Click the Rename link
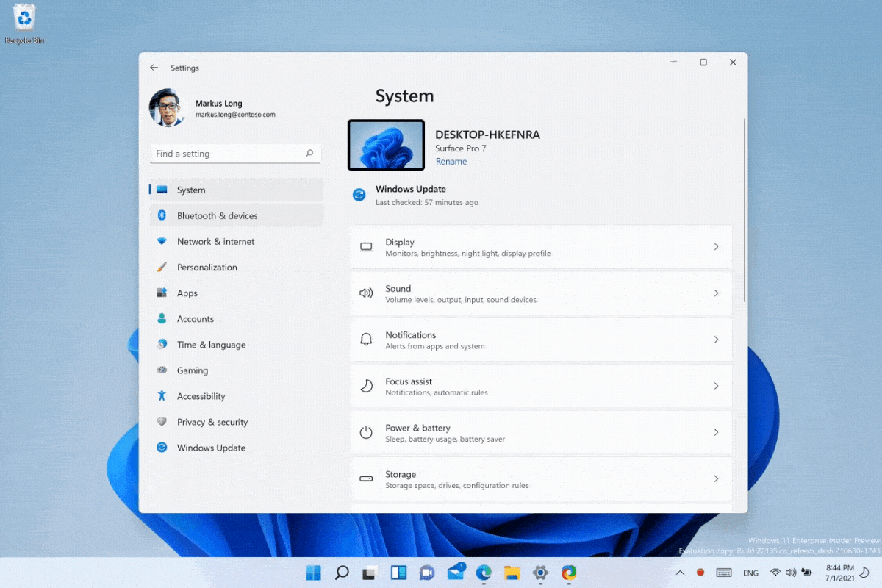 point(451,161)
